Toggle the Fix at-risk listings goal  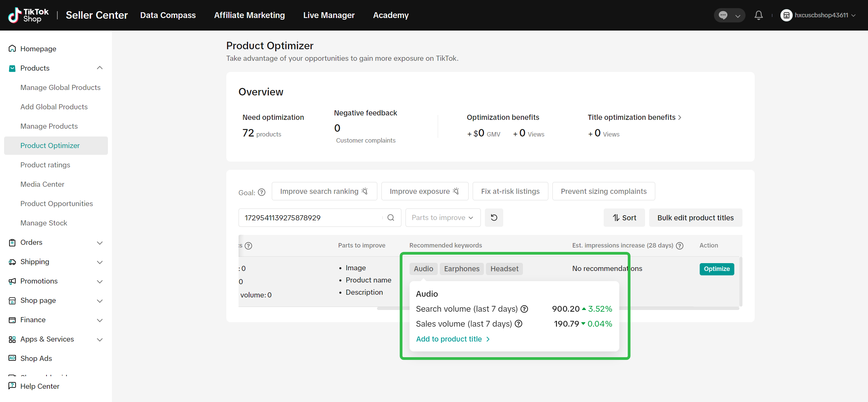(x=510, y=191)
